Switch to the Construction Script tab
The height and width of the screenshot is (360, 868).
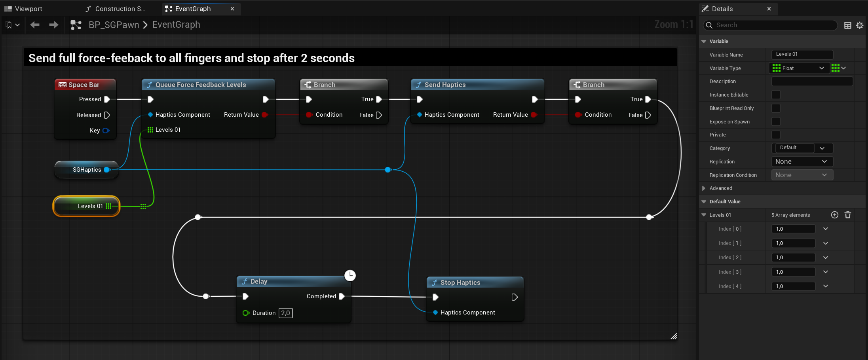[115, 8]
